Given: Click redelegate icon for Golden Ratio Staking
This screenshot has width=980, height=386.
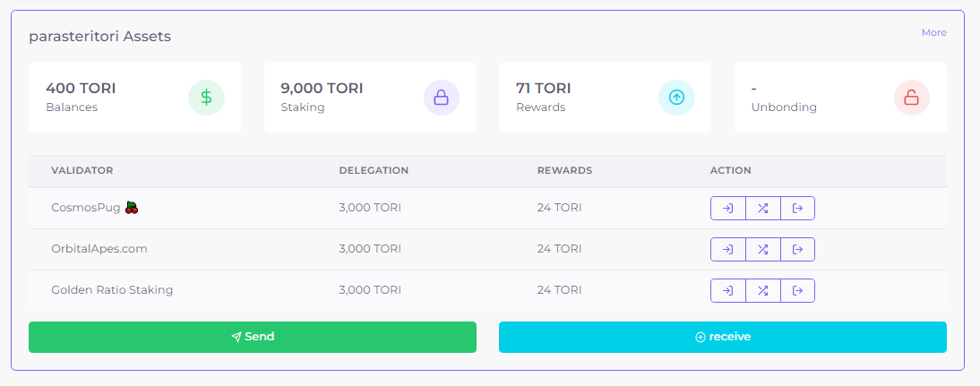Looking at the screenshot, I should pyautogui.click(x=762, y=290).
